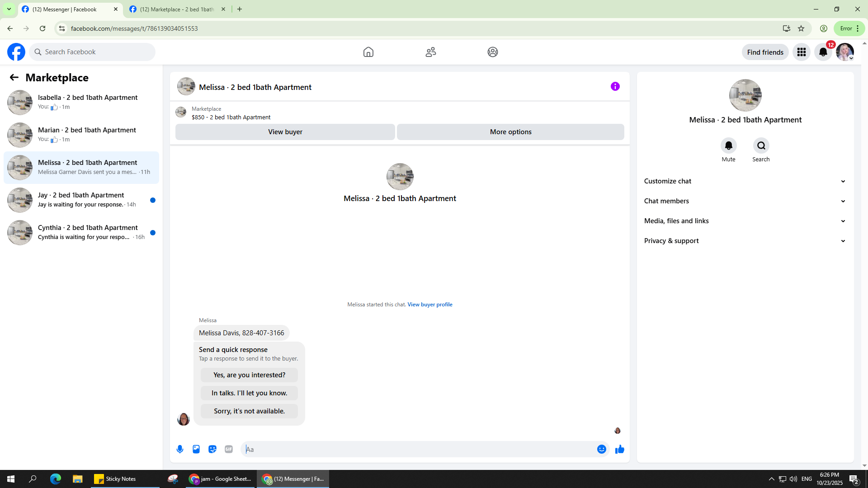Mute this conversation with the bell icon
The width and height of the screenshot is (868, 488).
coord(728,145)
